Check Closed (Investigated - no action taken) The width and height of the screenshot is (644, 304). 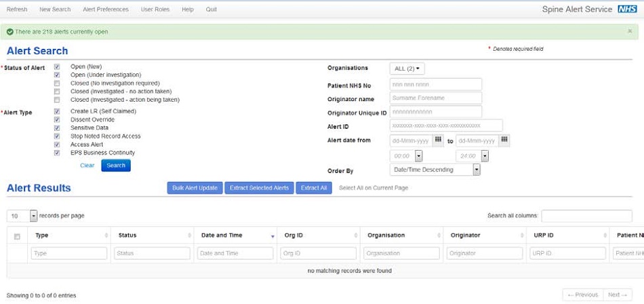point(57,92)
